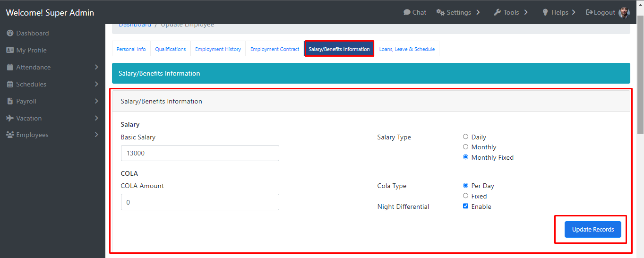
Task: Click the Attendance calendar icon
Action: (10, 67)
